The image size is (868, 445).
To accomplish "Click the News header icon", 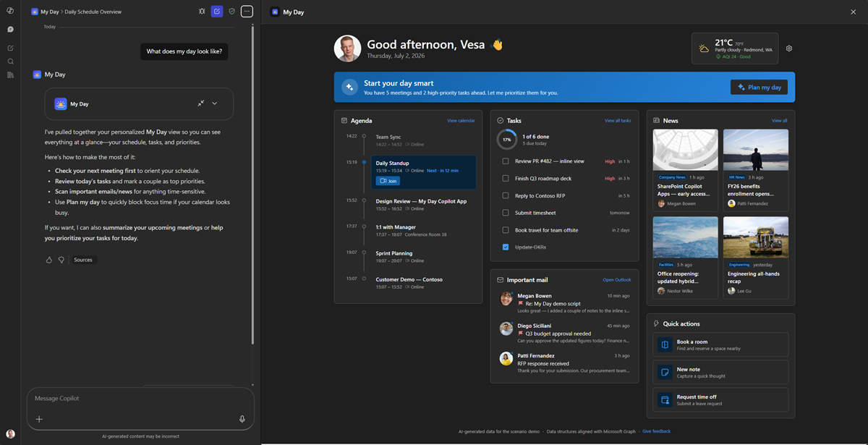I will 657,121.
